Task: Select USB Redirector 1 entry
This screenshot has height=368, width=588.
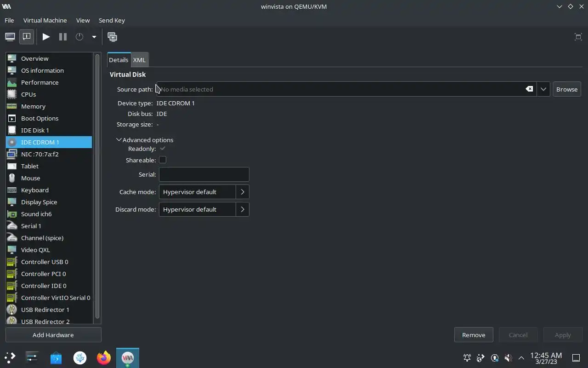Action: click(x=49, y=310)
